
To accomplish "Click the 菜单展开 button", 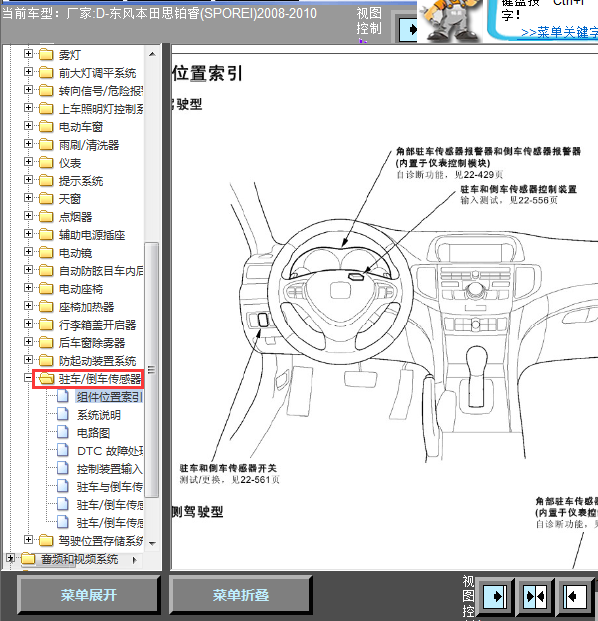I will [x=89, y=594].
